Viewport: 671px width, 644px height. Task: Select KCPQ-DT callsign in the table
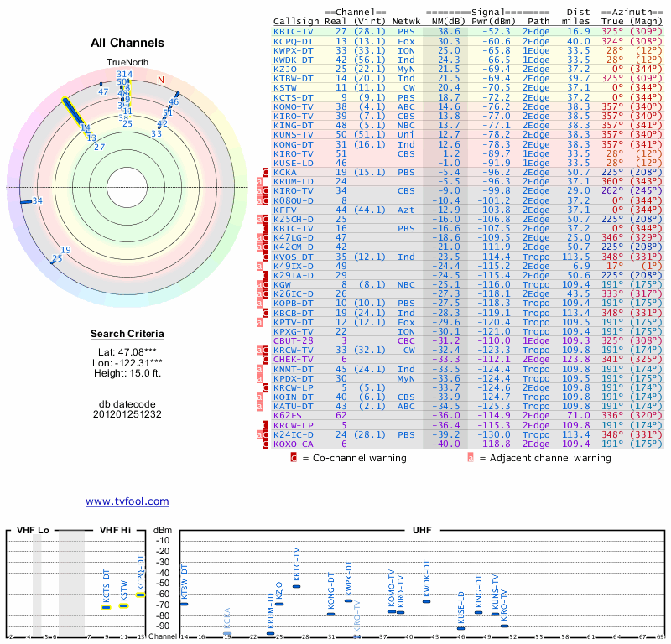click(x=294, y=40)
